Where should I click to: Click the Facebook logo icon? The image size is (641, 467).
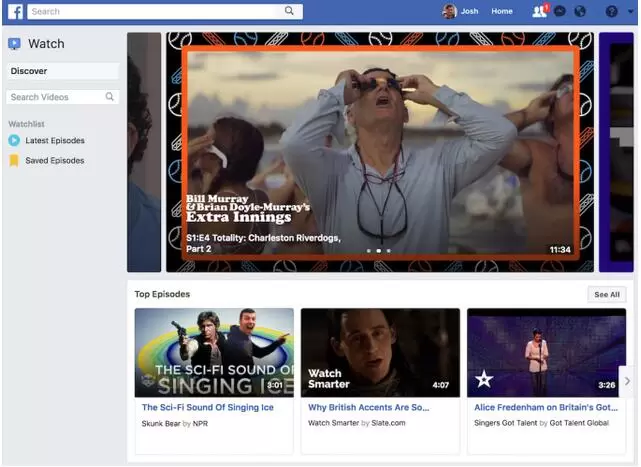tap(16, 12)
